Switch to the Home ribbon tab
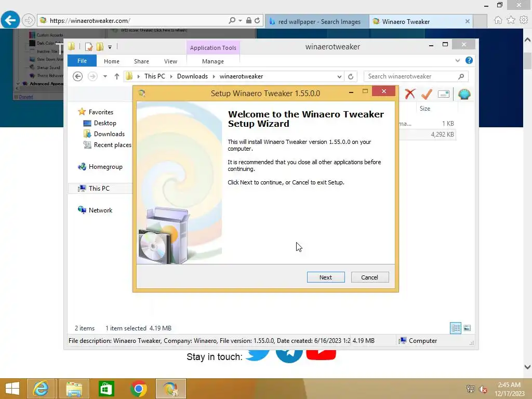The width and height of the screenshot is (532, 399). [112, 61]
